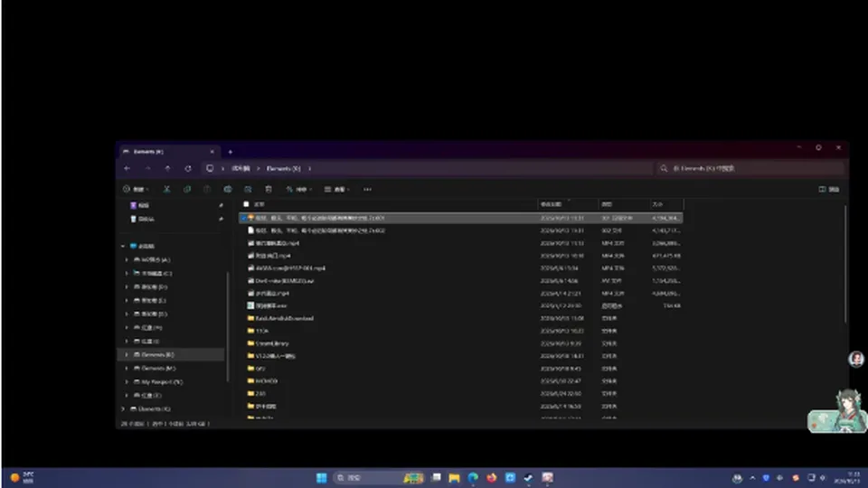The height and width of the screenshot is (488, 868).
Task: Rename the selected file via toolbar icon
Action: pos(228,189)
